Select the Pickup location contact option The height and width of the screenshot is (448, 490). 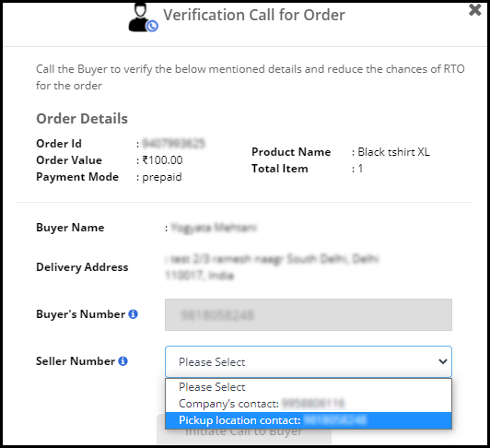[309, 420]
